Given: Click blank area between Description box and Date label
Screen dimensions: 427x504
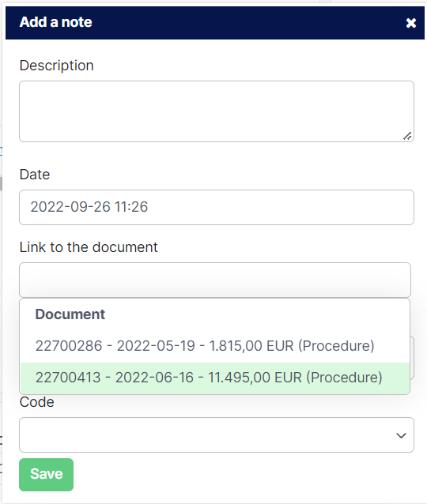Looking at the screenshot, I should pyautogui.click(x=217, y=155).
